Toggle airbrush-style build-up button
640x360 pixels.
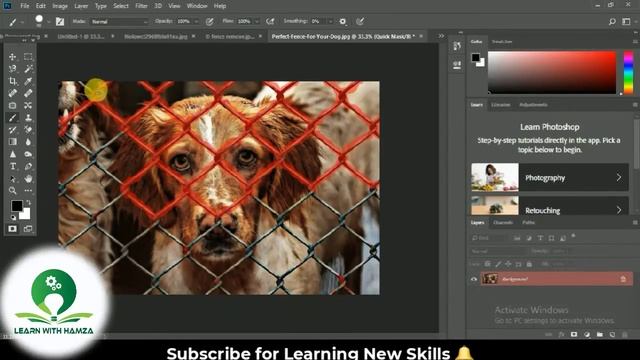[270, 21]
